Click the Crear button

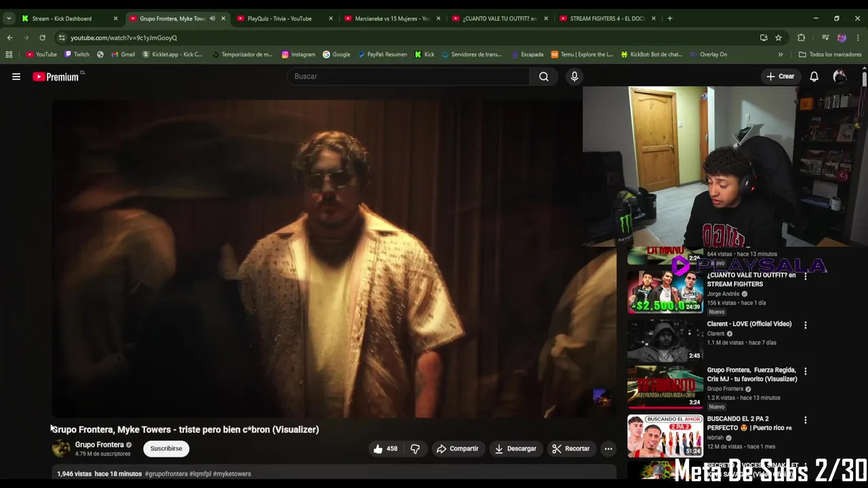(780, 77)
